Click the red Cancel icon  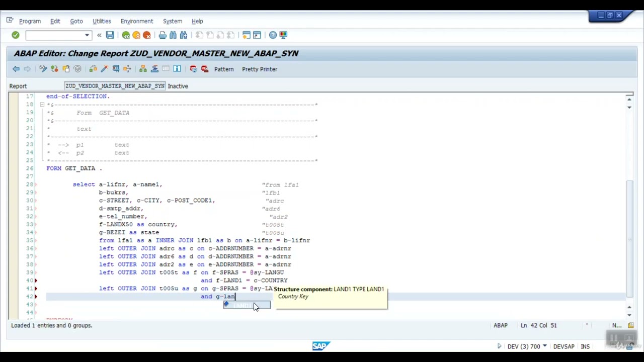coord(147,35)
